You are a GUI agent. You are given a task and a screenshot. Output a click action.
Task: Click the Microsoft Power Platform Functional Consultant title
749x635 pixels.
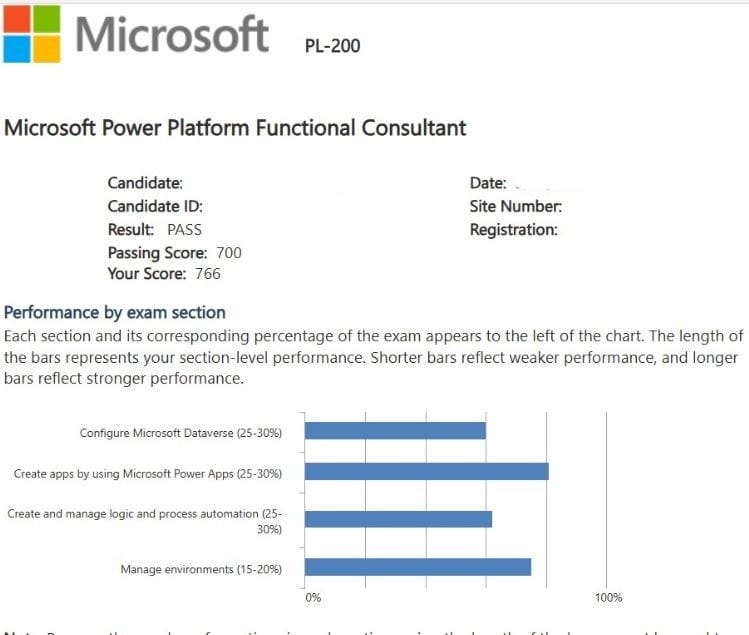(x=235, y=128)
